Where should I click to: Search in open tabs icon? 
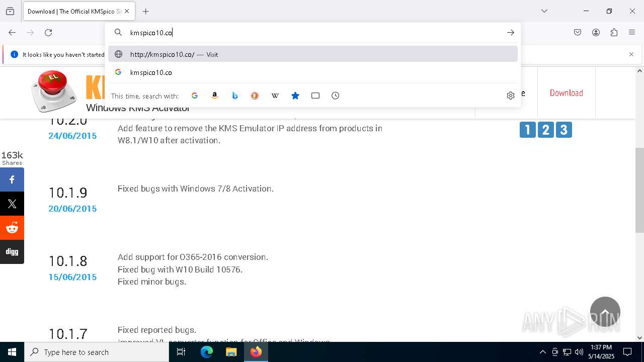click(x=315, y=96)
